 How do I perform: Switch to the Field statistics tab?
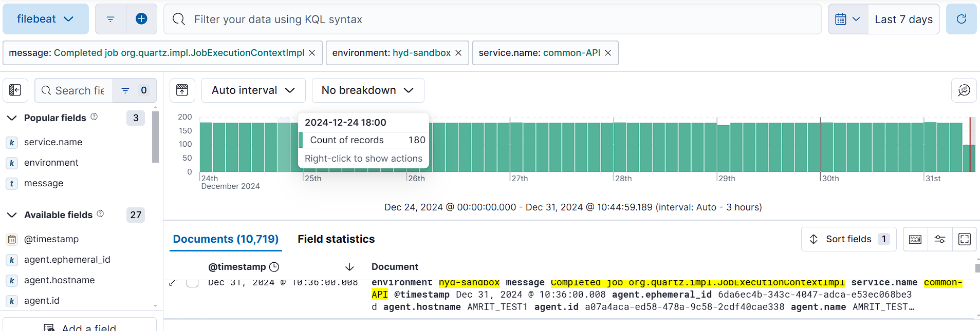(336, 239)
